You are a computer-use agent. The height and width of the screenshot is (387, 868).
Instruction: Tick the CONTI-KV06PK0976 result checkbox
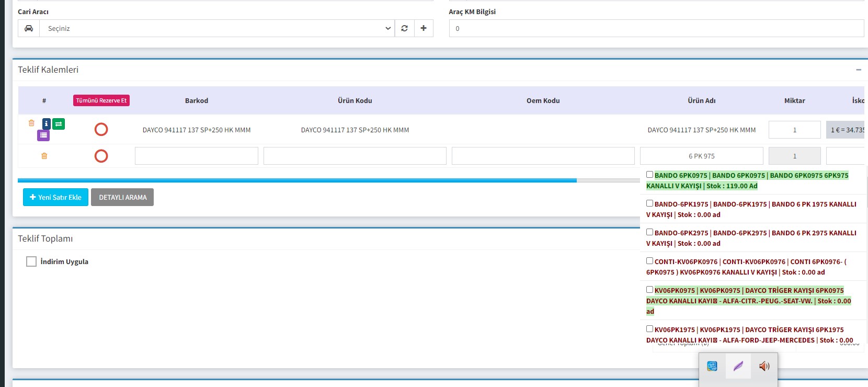click(649, 261)
